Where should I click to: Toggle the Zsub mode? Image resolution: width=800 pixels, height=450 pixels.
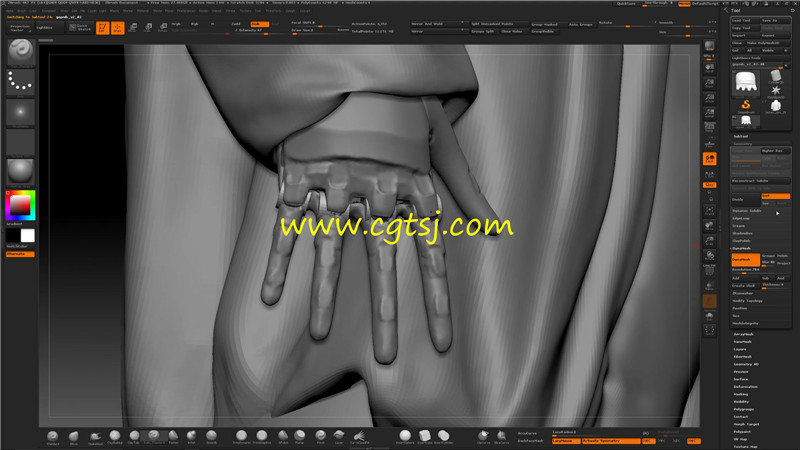pos(259,24)
